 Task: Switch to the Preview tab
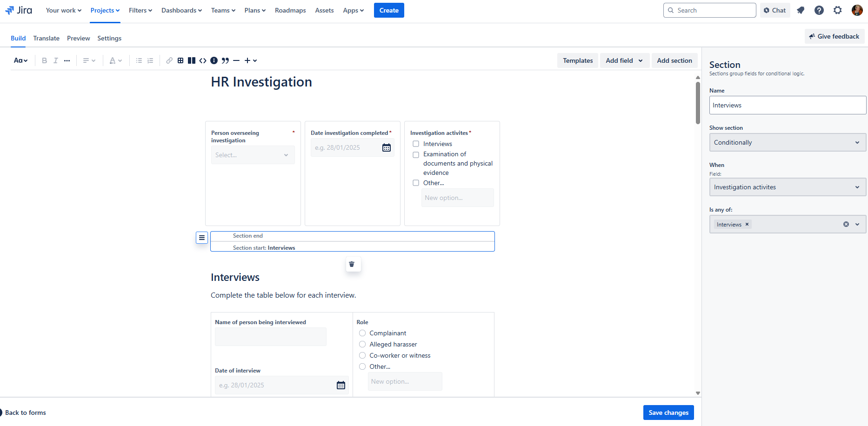coord(78,38)
